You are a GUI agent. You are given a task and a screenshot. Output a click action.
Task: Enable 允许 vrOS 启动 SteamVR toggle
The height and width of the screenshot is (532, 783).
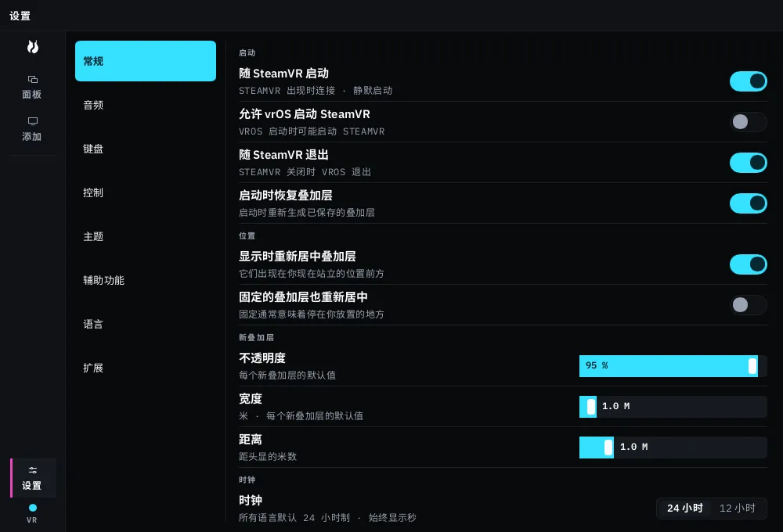click(x=748, y=122)
